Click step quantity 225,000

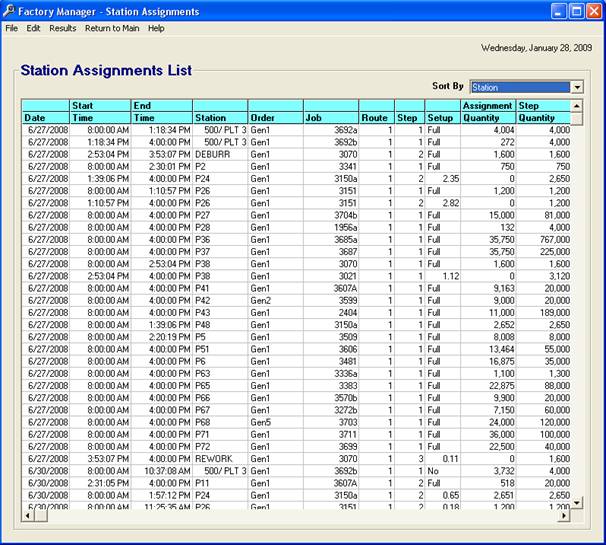point(543,252)
